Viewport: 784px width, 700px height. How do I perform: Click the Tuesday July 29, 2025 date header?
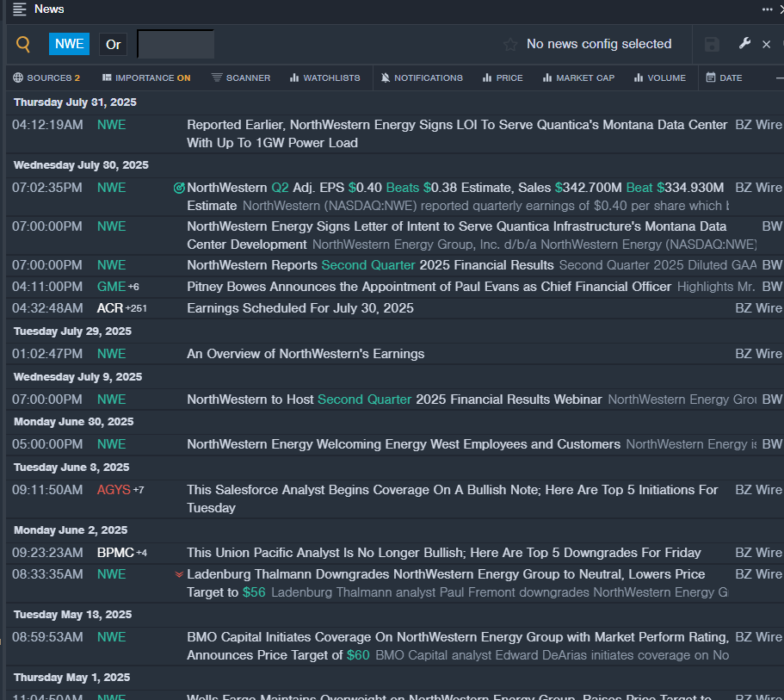pyautogui.click(x=72, y=331)
